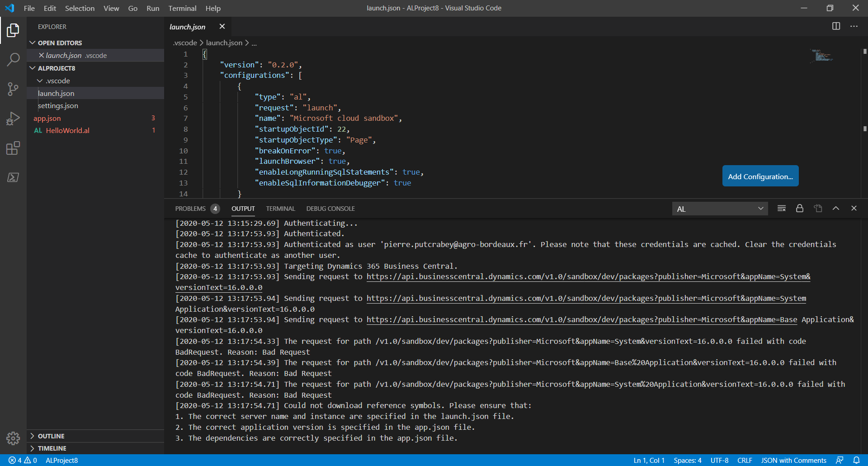Open the Edit menu
The width and height of the screenshot is (868, 466).
point(50,8)
